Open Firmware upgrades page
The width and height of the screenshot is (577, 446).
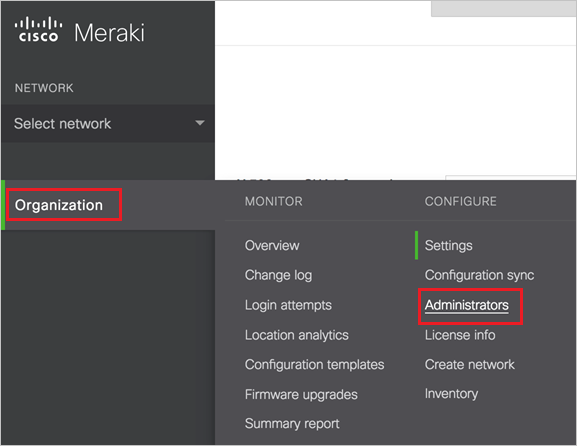point(301,394)
